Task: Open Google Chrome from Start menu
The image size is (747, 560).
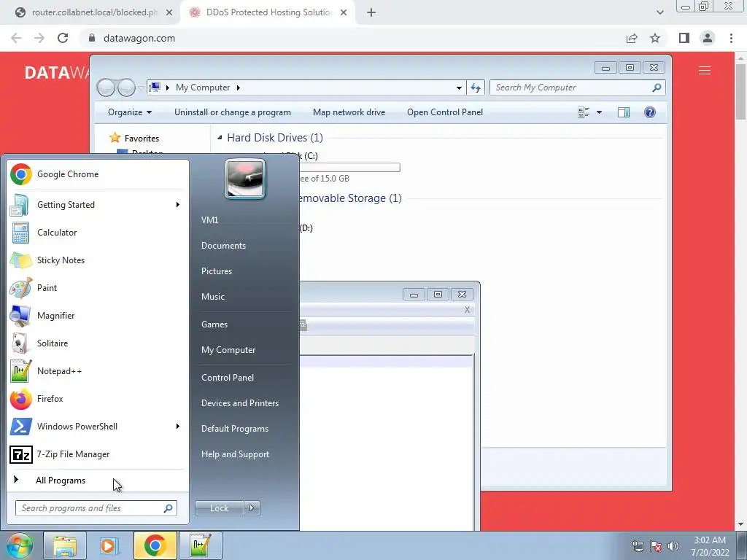Action: coord(98,174)
